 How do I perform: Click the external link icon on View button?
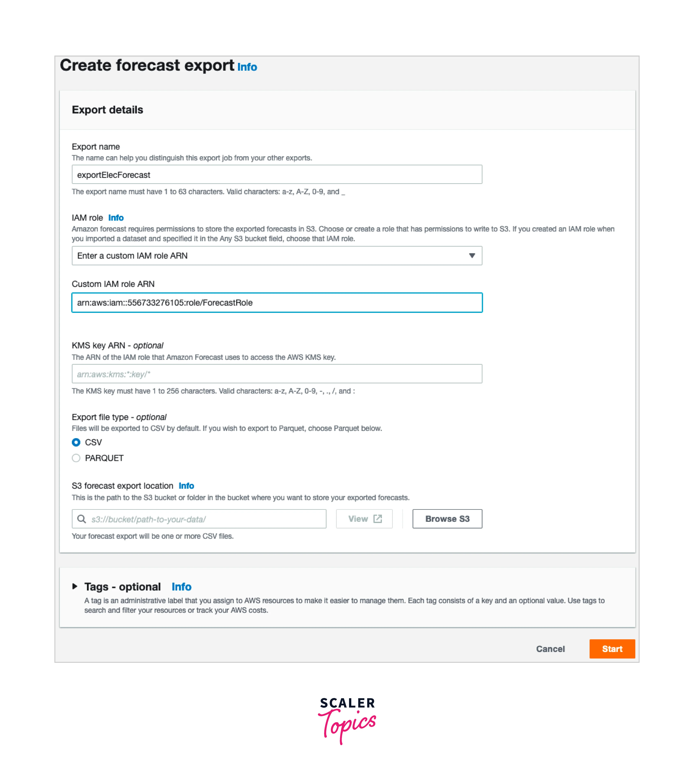tap(378, 519)
